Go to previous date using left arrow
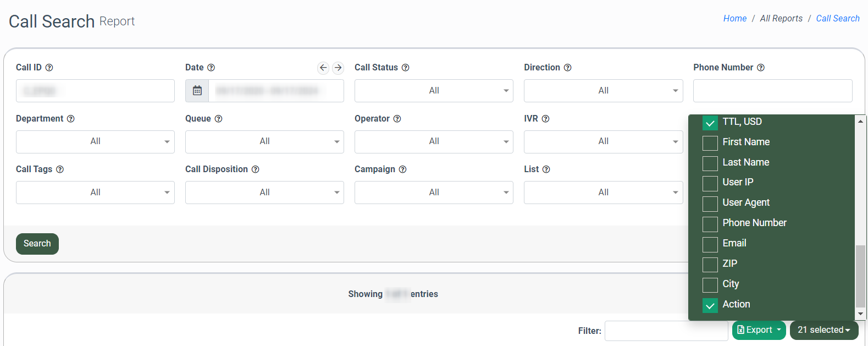Viewport: 868px width, 346px height. pyautogui.click(x=323, y=68)
